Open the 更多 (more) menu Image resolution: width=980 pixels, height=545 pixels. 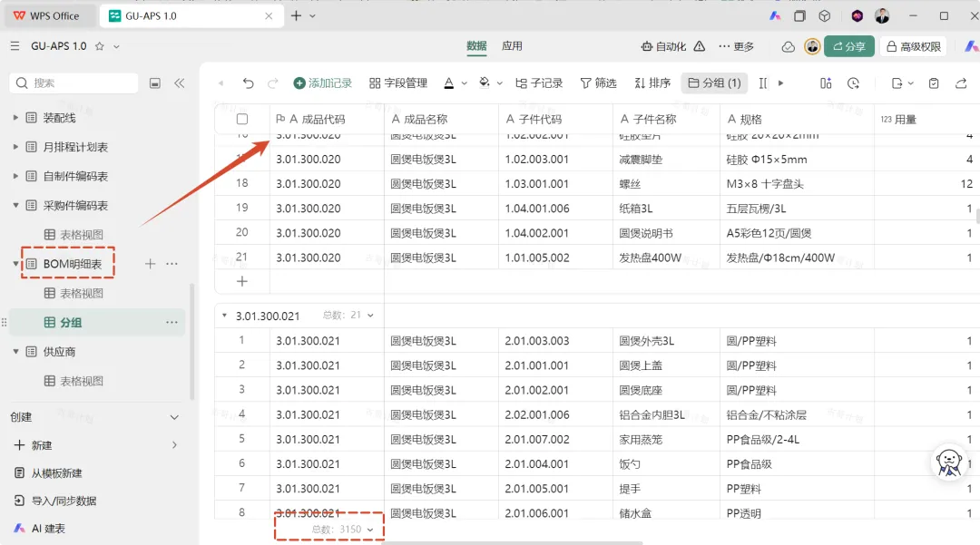coord(736,46)
